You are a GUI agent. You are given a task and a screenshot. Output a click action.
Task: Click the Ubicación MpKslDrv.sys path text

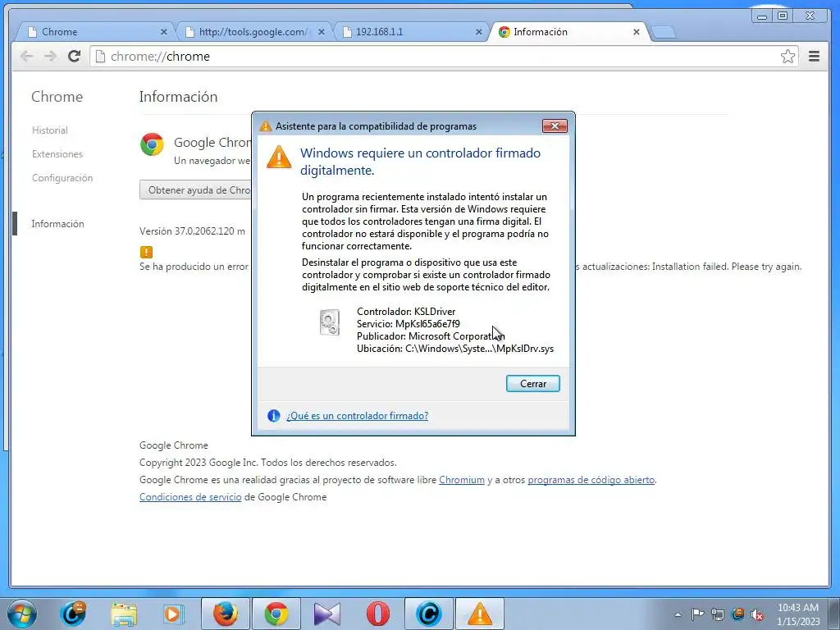tap(455, 349)
